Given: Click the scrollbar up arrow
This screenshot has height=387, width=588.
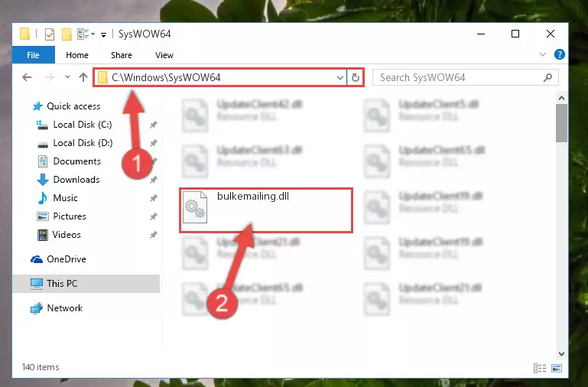Looking at the screenshot, I should [561, 98].
